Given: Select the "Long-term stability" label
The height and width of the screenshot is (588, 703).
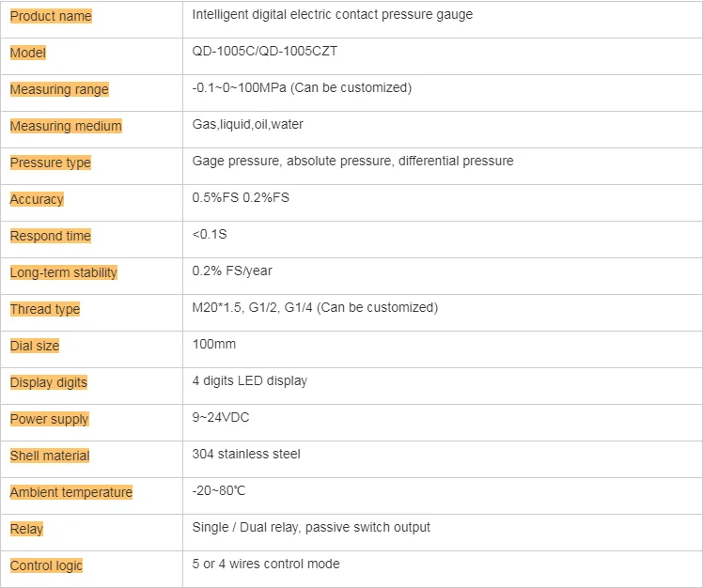Looking at the screenshot, I should [x=64, y=272].
